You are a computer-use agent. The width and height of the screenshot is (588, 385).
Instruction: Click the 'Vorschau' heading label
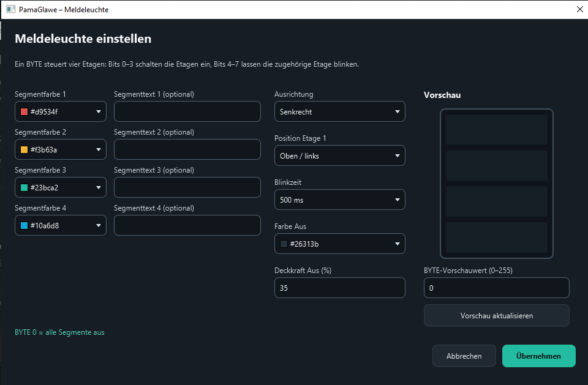[x=442, y=95]
